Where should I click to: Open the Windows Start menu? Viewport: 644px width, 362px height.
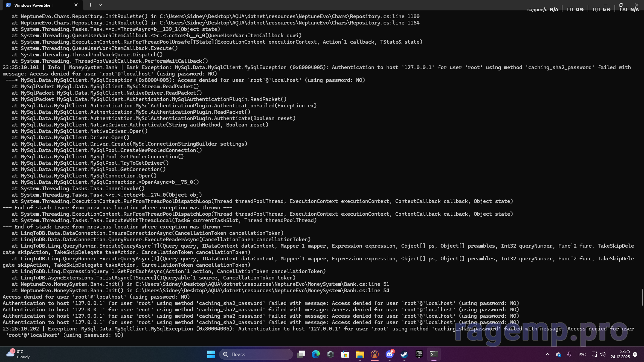click(211, 354)
